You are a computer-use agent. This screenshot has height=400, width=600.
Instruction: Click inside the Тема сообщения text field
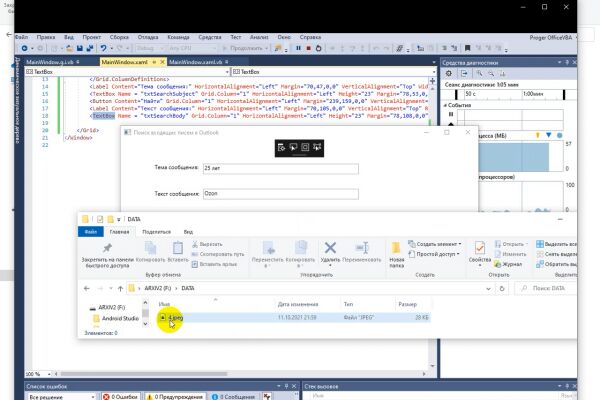point(281,168)
